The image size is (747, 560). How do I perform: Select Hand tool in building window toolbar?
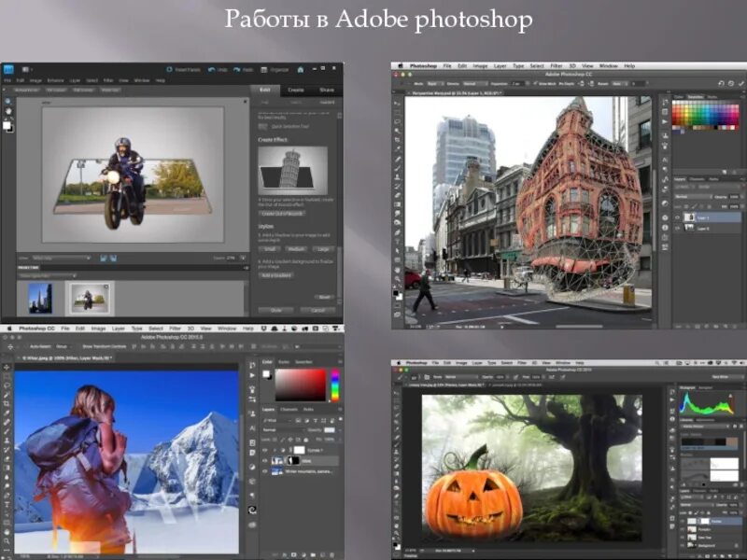[398, 270]
